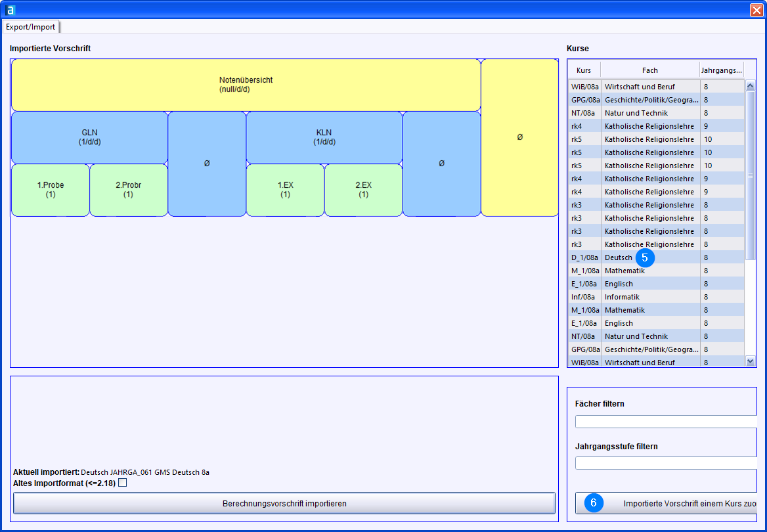Click the Aktuell importiert text line
This screenshot has height=532, width=767.
[x=111, y=472]
